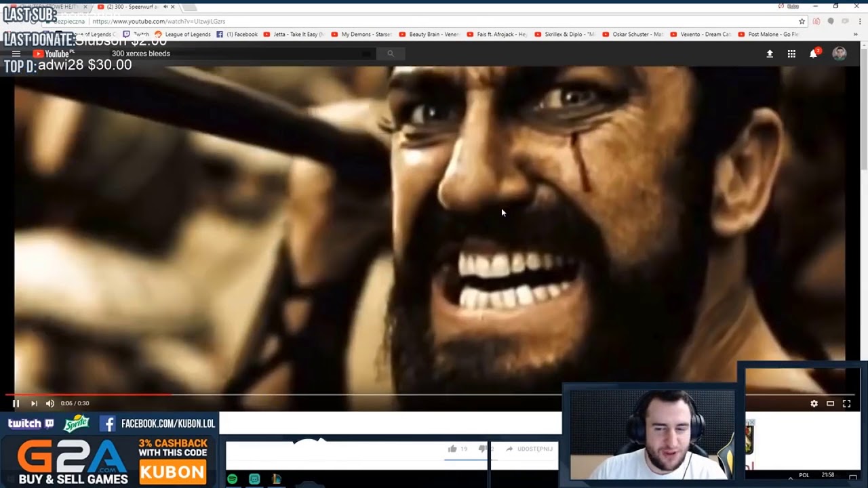
Task: Open the 'Vexento - Dream Cat' bookmark
Action: point(701,34)
